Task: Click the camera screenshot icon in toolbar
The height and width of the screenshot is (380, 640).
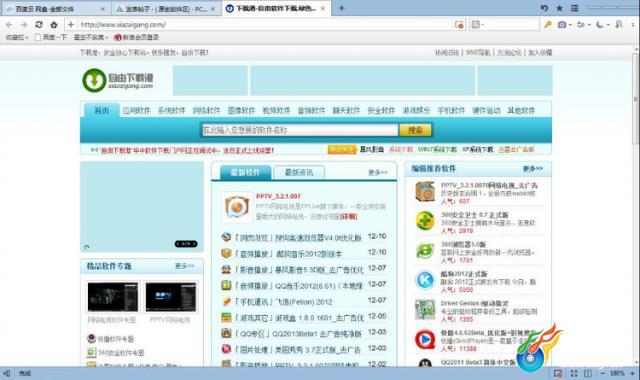Action: point(562,25)
